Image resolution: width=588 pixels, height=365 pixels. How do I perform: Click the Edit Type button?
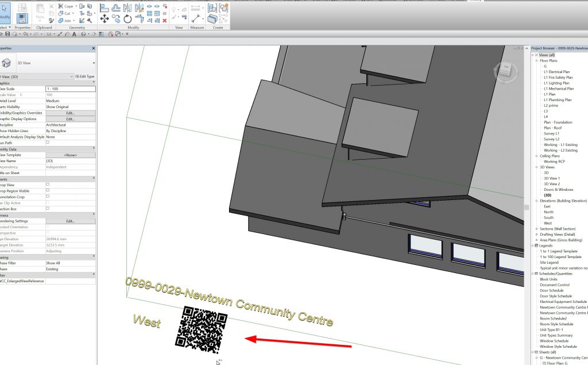click(x=86, y=76)
